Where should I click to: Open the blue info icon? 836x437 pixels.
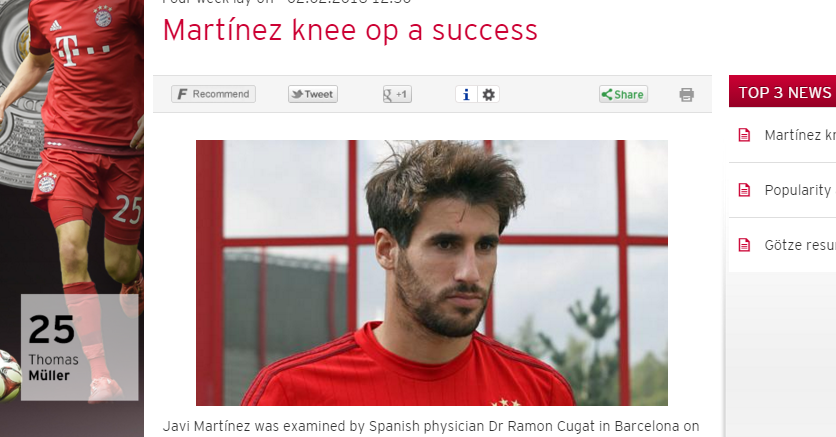pos(466,94)
